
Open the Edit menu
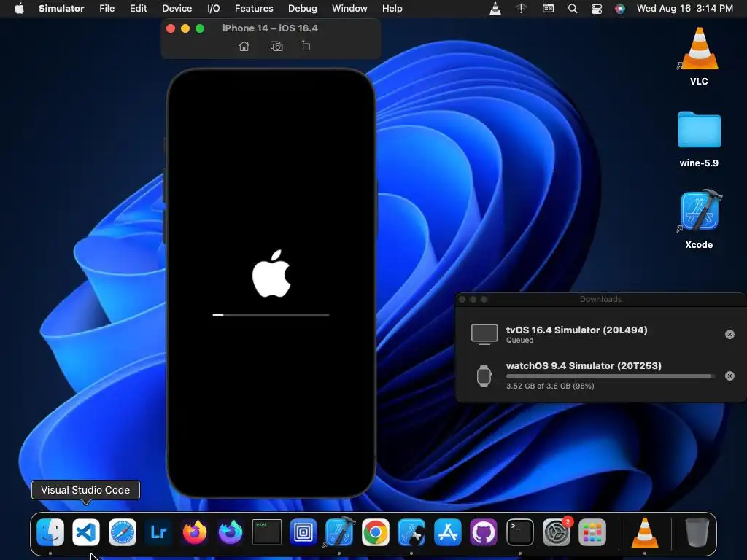(138, 8)
